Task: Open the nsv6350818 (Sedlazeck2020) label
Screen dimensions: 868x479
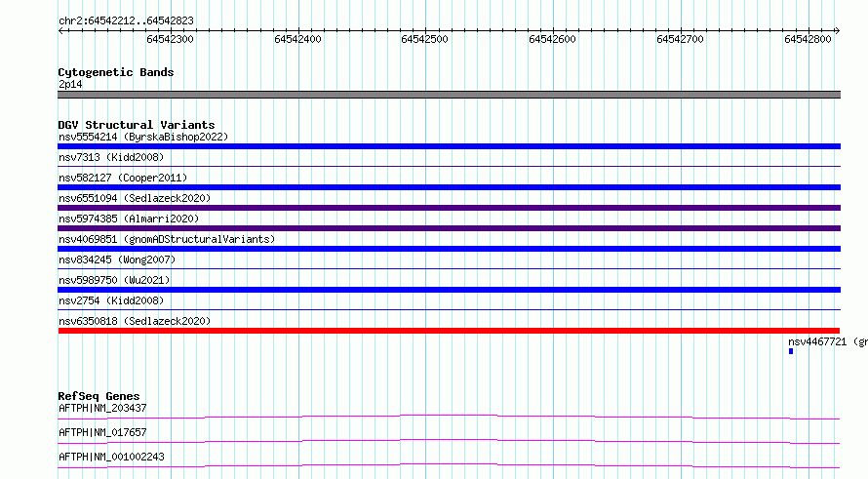Action: [x=135, y=321]
